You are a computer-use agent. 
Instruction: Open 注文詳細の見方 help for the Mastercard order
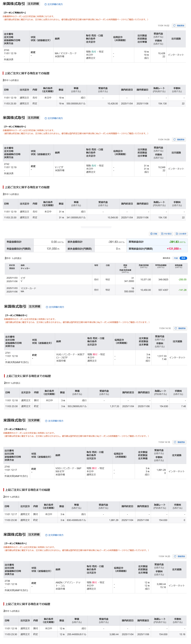[54, 4]
